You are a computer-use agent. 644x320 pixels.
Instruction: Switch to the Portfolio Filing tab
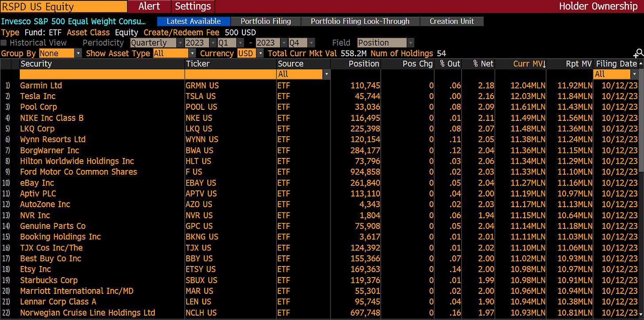pyautogui.click(x=266, y=21)
